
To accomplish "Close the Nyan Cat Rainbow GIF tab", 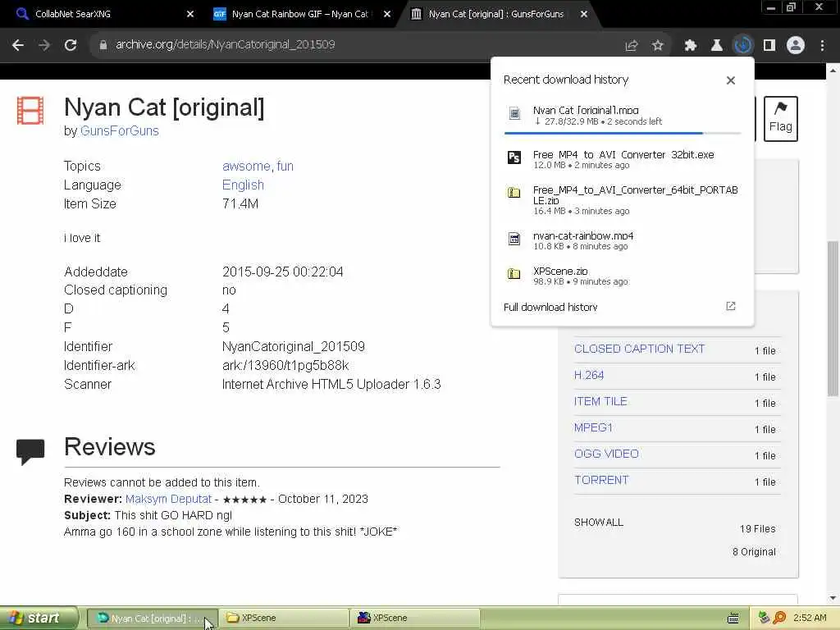I will coord(387,15).
